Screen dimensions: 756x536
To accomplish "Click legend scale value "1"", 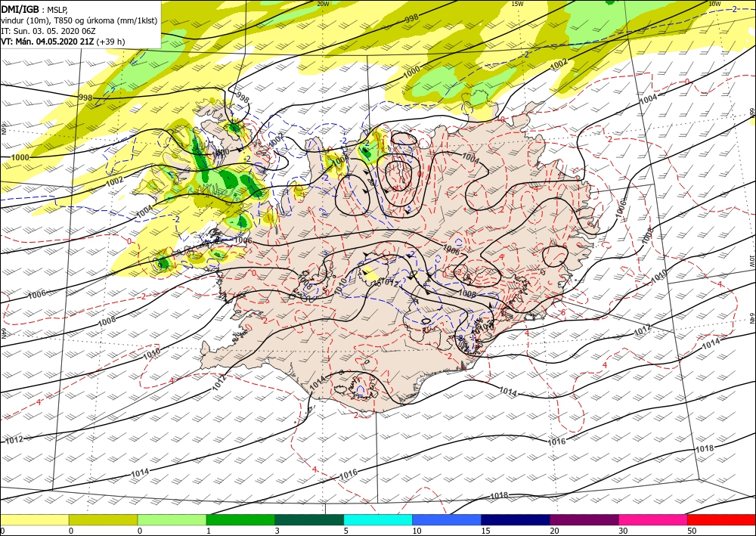I will (x=209, y=531).
